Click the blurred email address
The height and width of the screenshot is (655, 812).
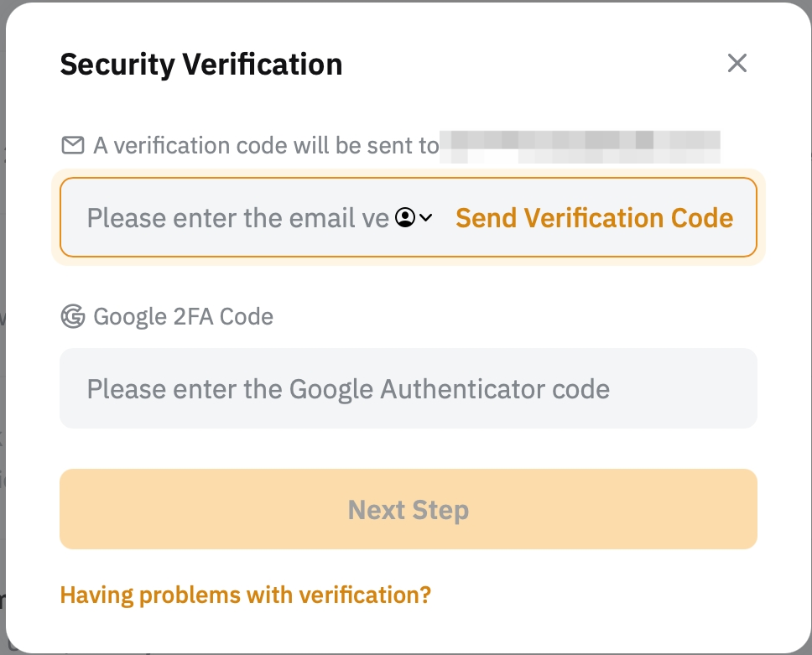click(580, 146)
